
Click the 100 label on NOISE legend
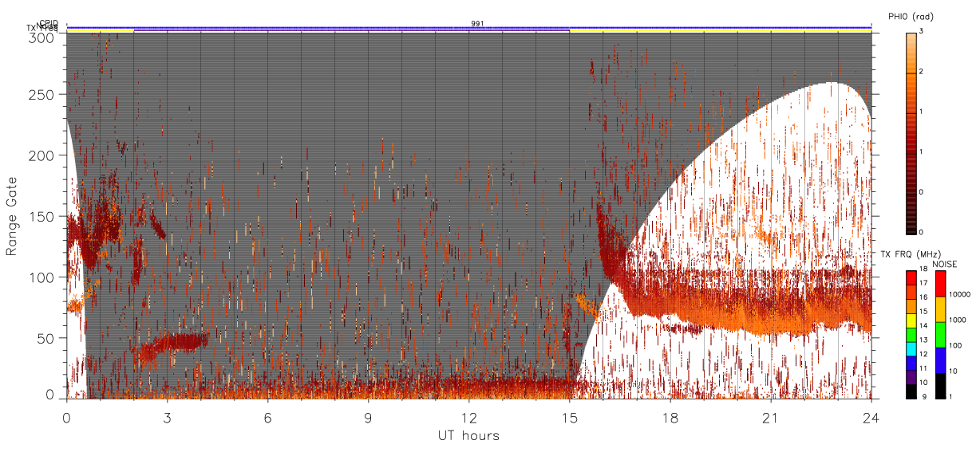[955, 345]
